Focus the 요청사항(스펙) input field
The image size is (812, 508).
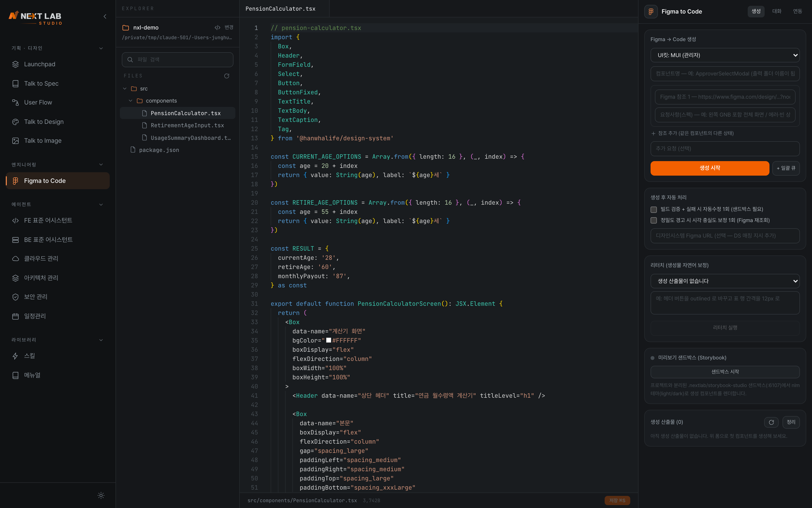(725, 115)
